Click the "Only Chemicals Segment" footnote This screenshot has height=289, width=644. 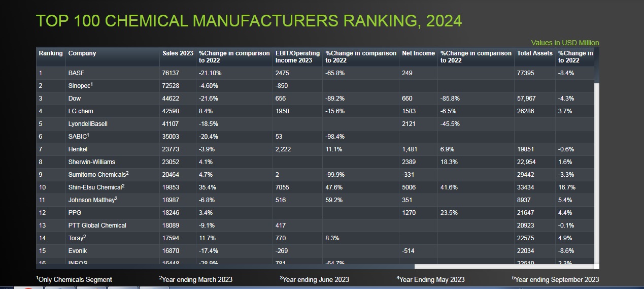click(x=74, y=279)
